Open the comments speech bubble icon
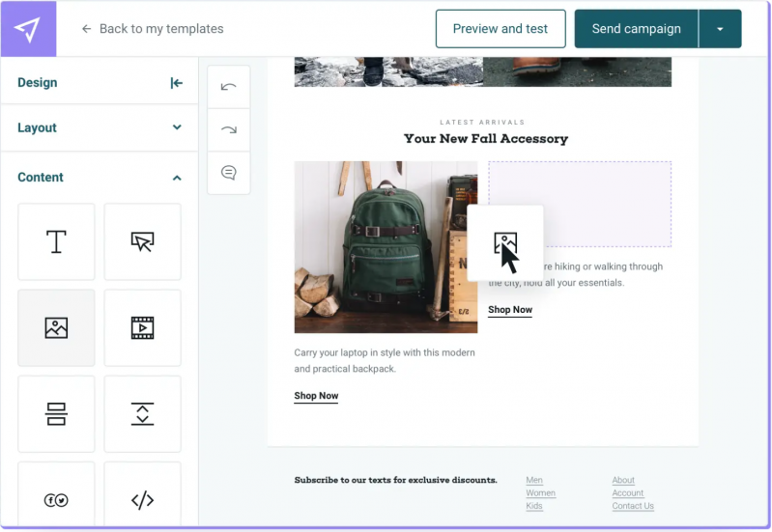This screenshot has height=532, width=772. tap(229, 173)
